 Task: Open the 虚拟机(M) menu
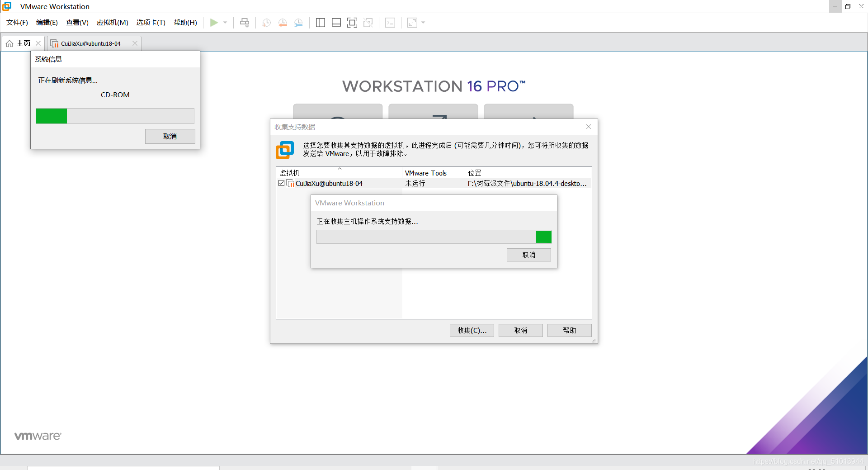click(x=113, y=23)
